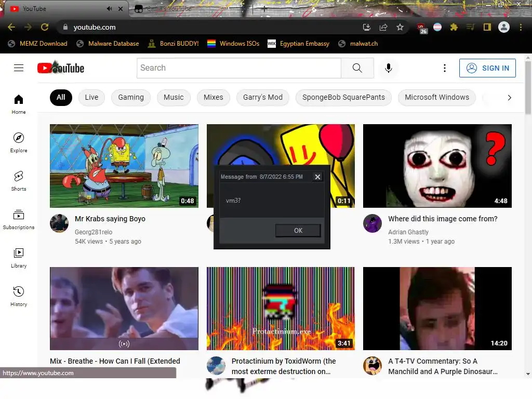Select the All filter chip

pos(61,97)
